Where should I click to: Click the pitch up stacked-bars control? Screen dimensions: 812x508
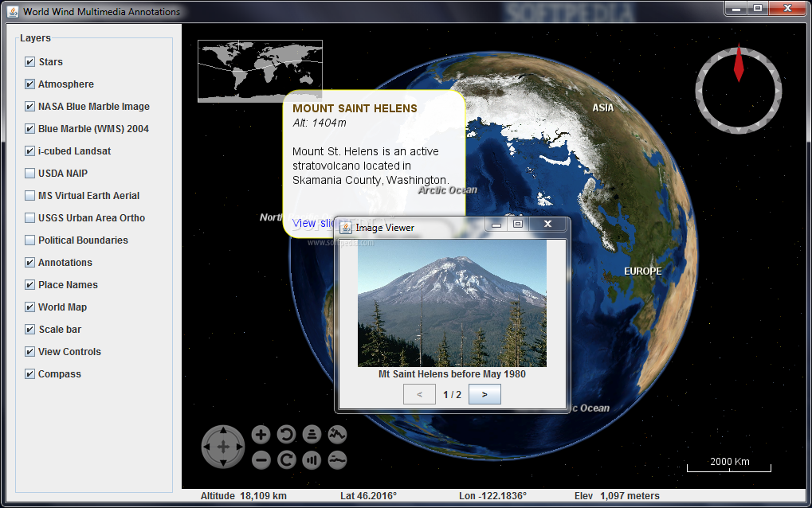312,435
